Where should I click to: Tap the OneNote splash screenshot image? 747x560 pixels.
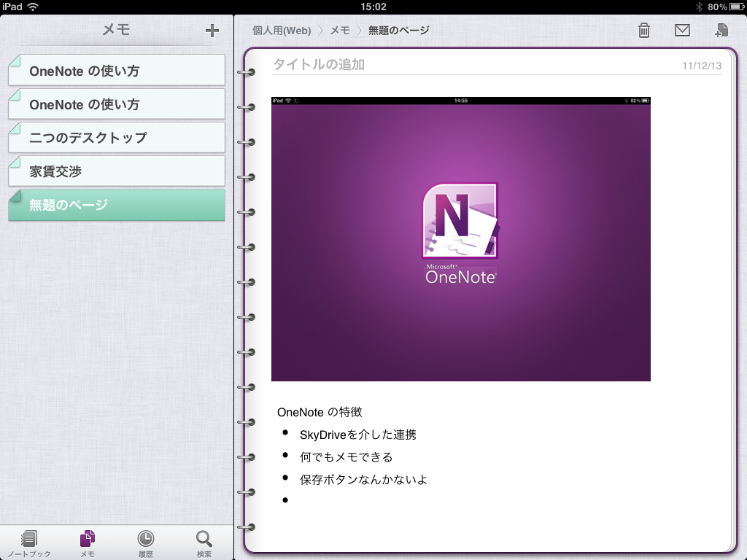click(461, 239)
